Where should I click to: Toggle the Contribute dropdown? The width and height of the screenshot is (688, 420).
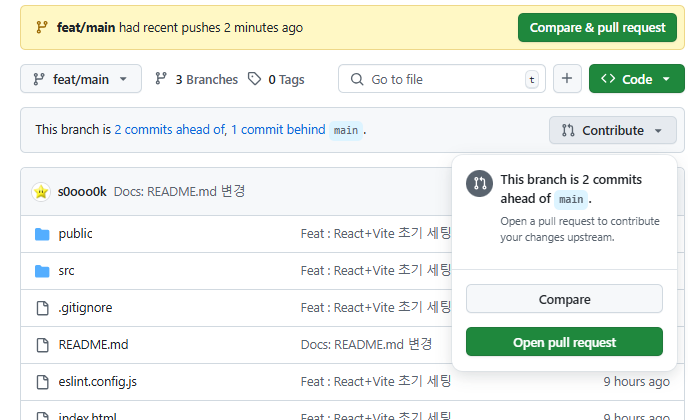[x=613, y=130]
